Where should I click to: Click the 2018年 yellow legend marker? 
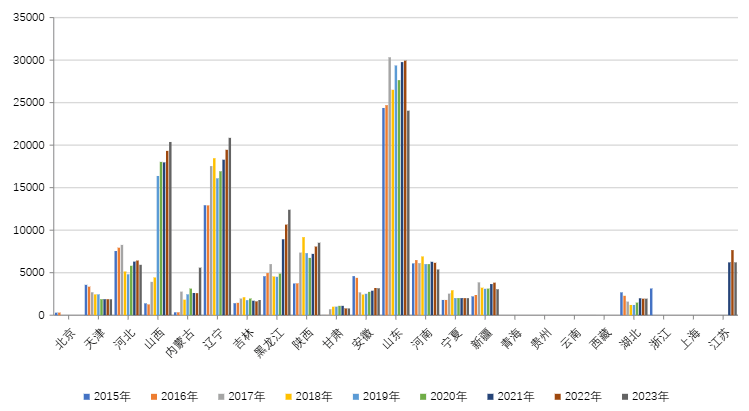pos(286,397)
